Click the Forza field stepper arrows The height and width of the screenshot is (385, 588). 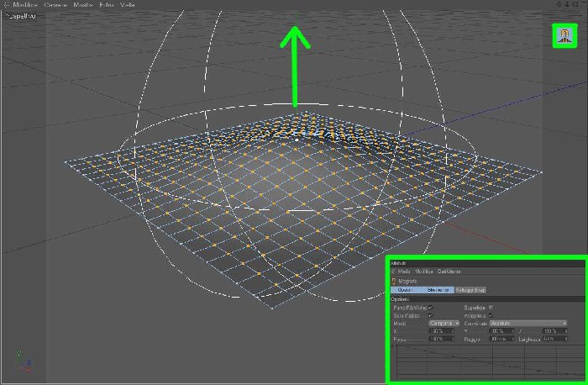[452, 339]
